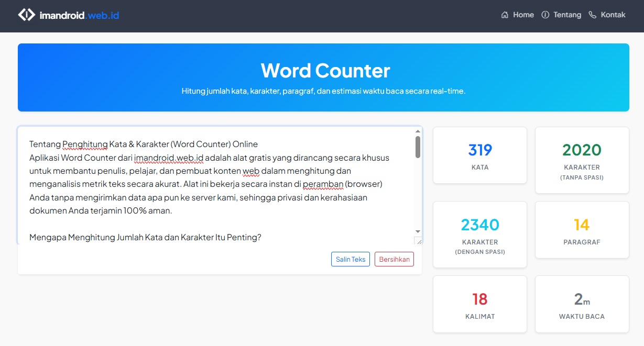The height and width of the screenshot is (346, 644).
Task: Click the scrollbar up arrow in text area
Action: (418, 131)
